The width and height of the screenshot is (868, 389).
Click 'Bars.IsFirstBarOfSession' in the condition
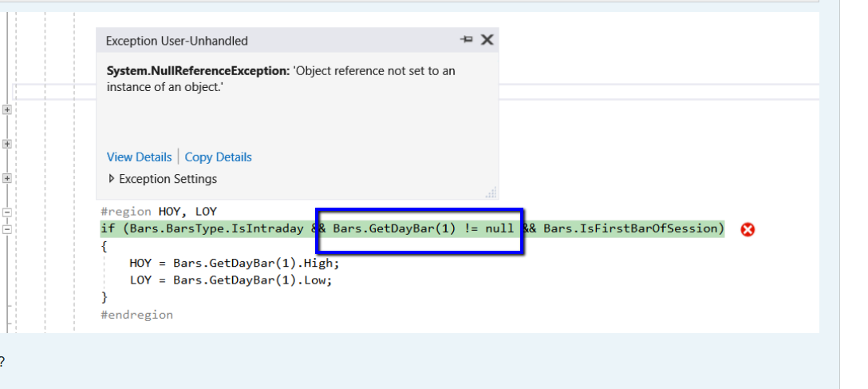(630, 229)
